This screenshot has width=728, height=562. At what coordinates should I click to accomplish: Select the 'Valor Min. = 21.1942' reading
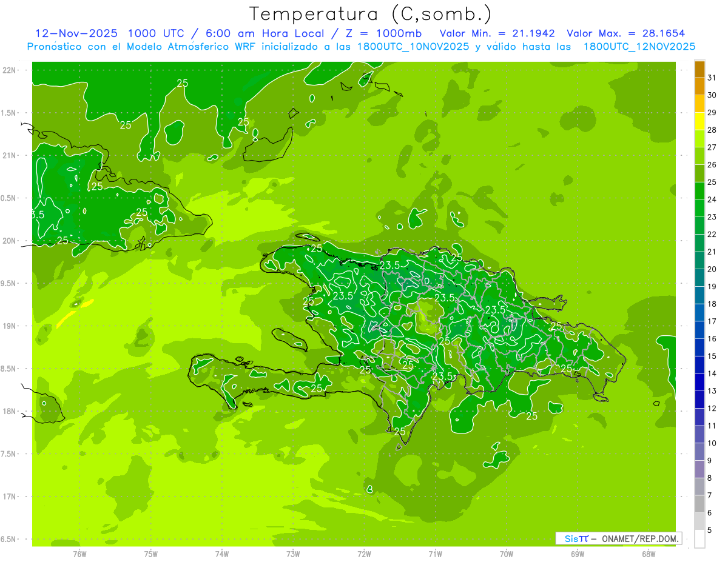tap(497, 33)
